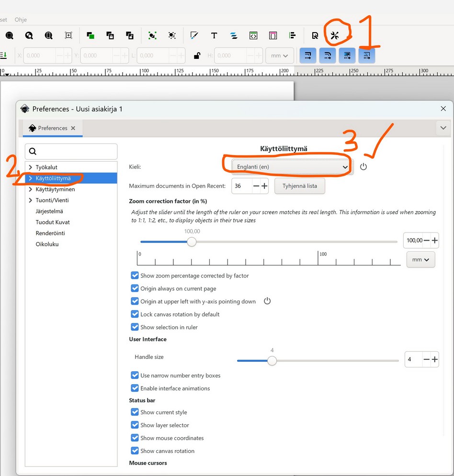
Task: Open the Fill and Stroke dialog icon
Action: tap(194, 35)
